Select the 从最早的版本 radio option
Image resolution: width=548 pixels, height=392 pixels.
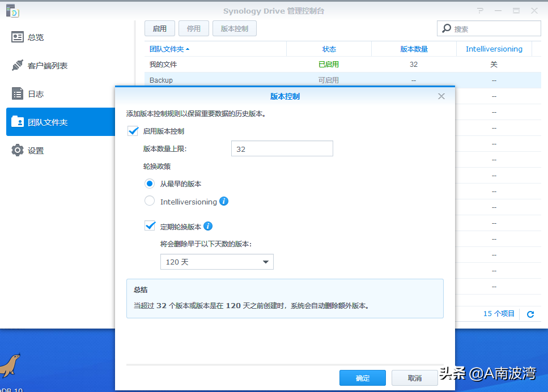(150, 184)
